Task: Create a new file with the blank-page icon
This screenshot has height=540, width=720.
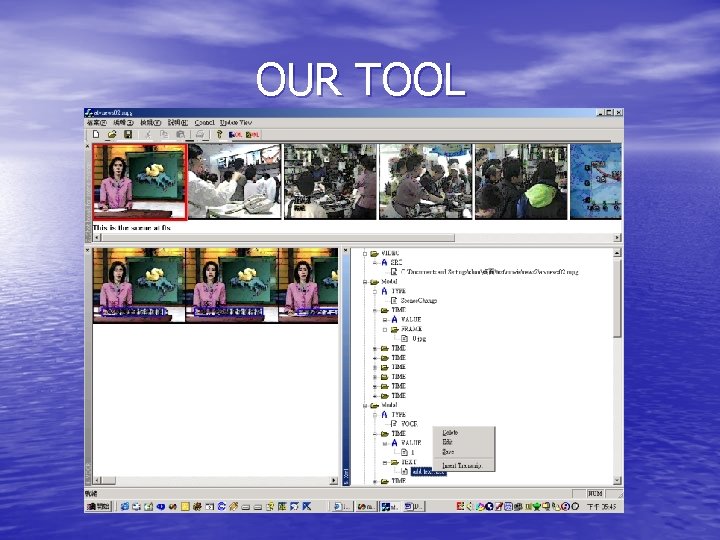Action: 96,134
